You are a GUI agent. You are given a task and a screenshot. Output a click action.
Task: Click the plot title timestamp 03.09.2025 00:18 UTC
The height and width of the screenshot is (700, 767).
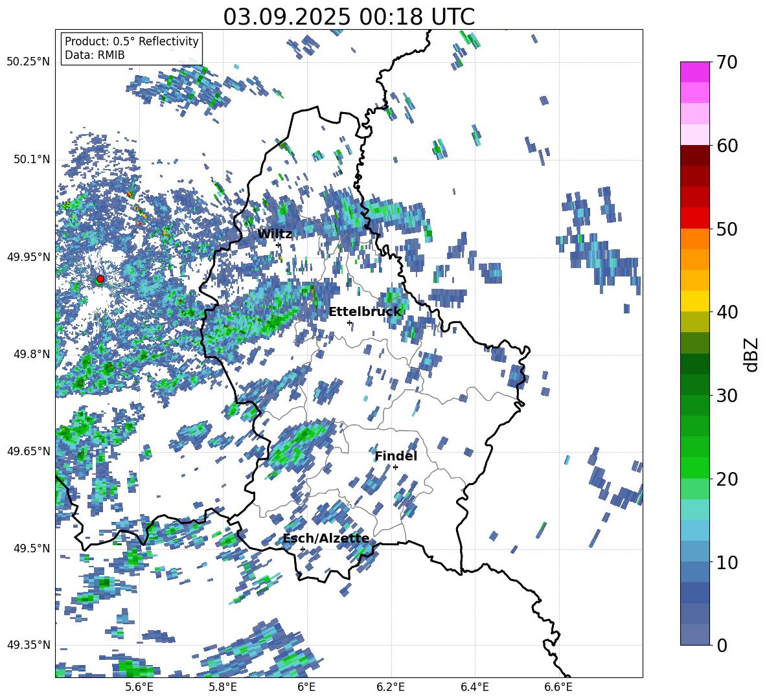[349, 17]
